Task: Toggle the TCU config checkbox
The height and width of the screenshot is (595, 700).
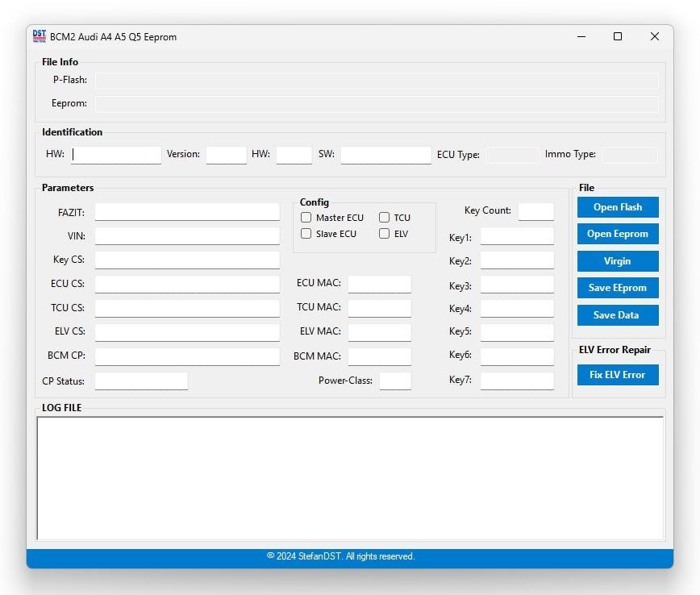Action: (x=385, y=218)
